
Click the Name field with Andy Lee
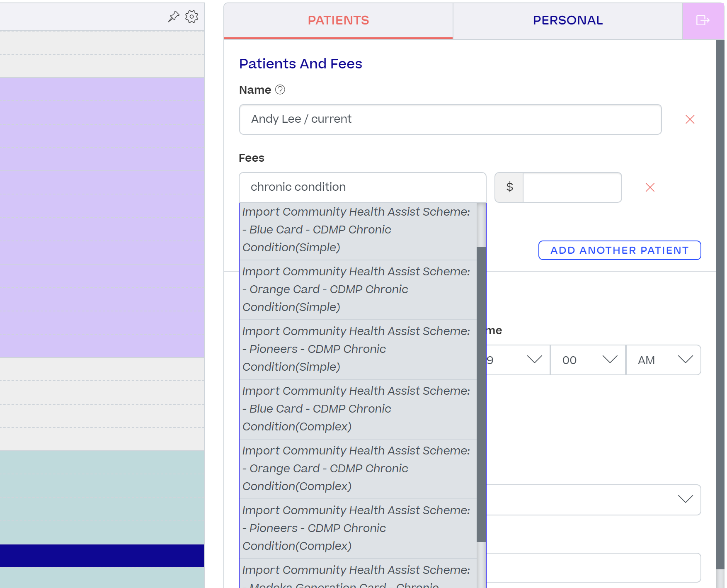pos(450,119)
